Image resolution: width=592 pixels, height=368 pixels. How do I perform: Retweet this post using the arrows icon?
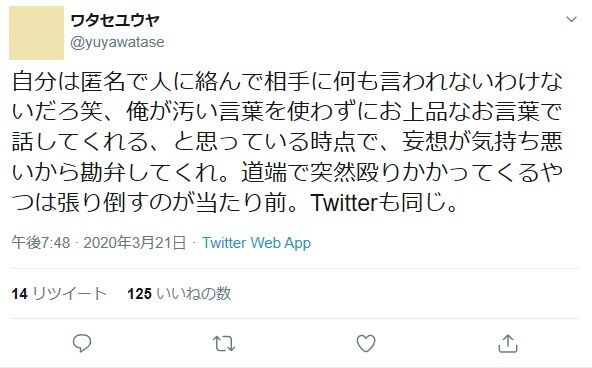(x=224, y=343)
